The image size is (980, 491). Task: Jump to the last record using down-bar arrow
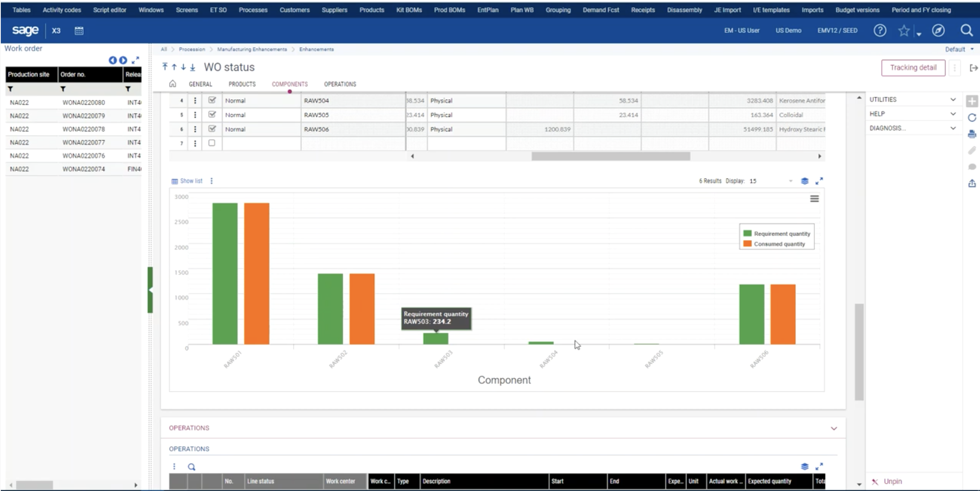coord(193,66)
